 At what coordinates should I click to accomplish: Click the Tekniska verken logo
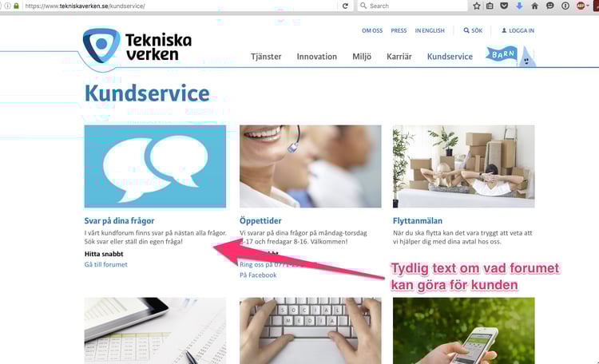(x=137, y=45)
